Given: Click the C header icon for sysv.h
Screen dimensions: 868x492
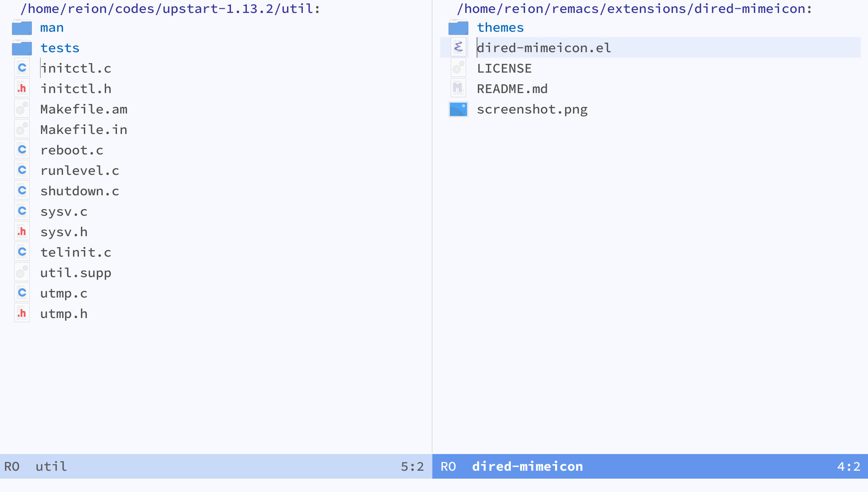Looking at the screenshot, I should pyautogui.click(x=21, y=232).
